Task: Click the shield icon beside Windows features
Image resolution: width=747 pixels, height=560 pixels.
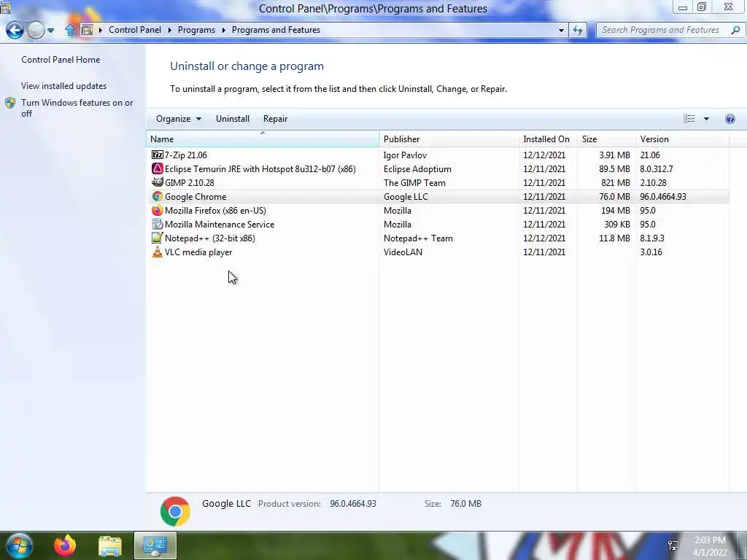Action: coord(10,103)
